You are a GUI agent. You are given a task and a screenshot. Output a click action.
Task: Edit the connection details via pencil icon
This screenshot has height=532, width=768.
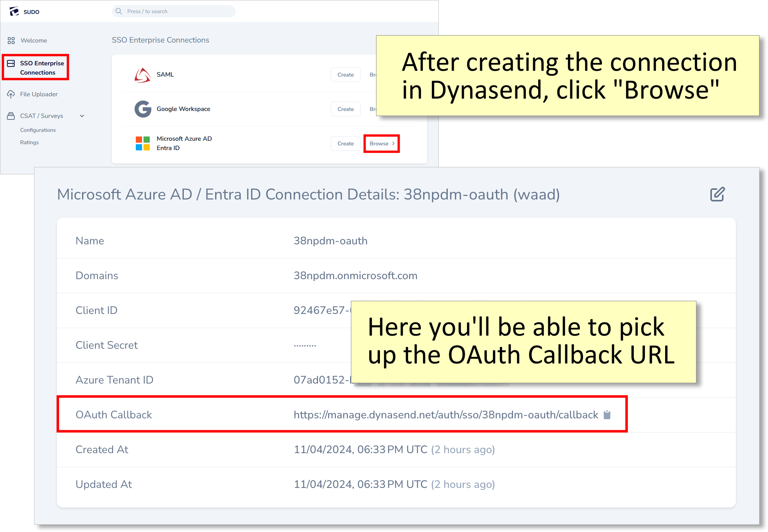[x=717, y=194]
